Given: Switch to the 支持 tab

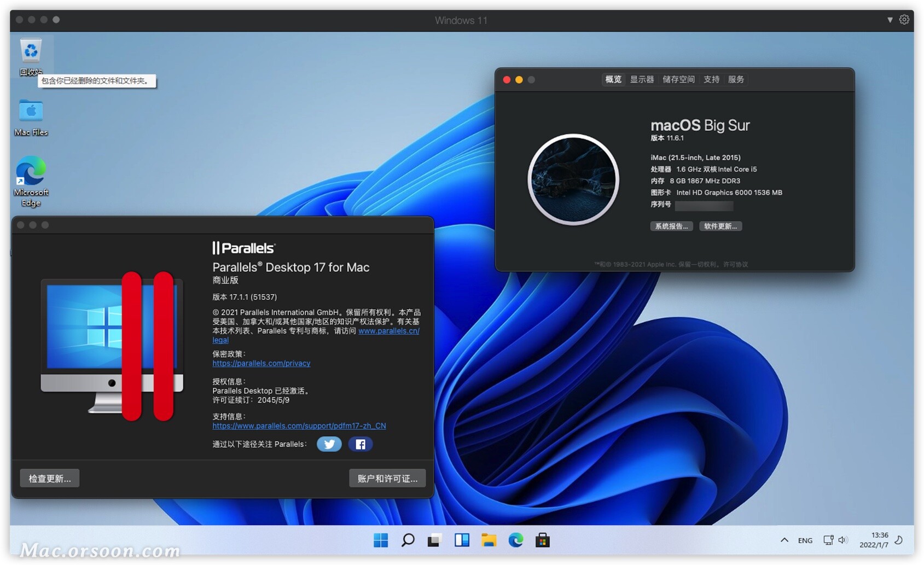Looking at the screenshot, I should 712,79.
